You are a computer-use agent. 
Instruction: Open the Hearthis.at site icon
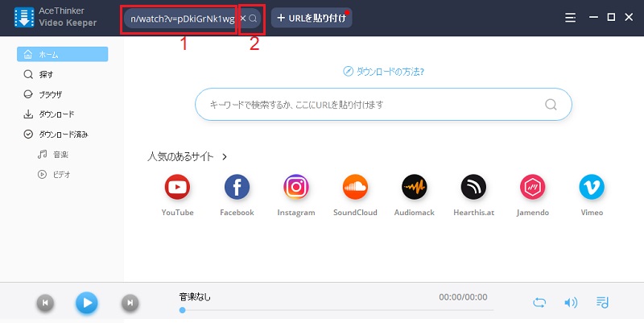tap(473, 187)
